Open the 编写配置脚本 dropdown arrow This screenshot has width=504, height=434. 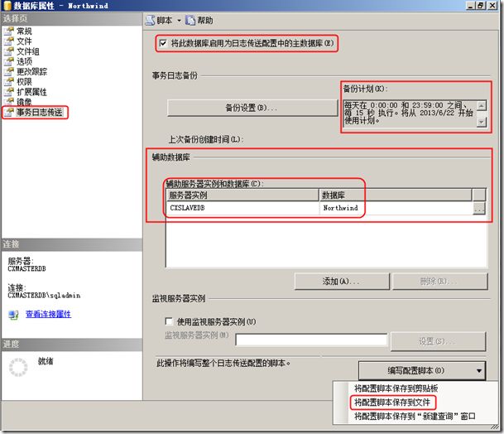coord(479,371)
